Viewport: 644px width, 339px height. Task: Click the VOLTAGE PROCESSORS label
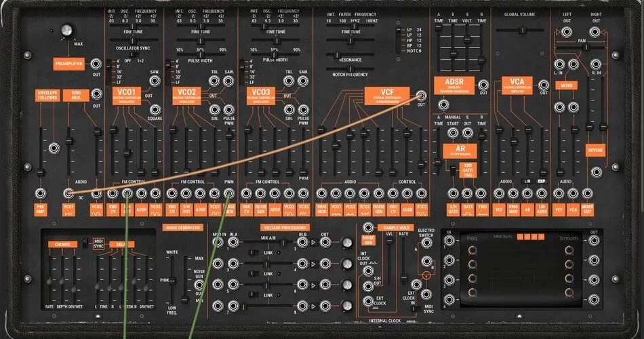[285, 228]
